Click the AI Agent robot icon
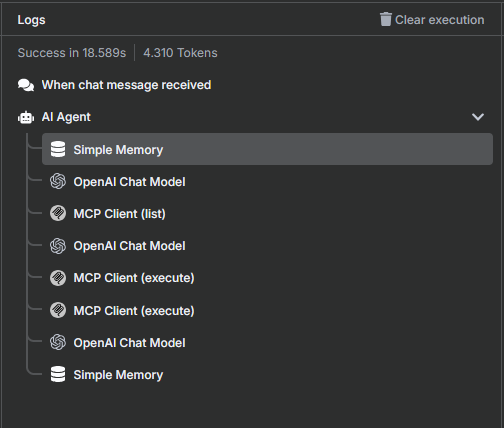 [26, 117]
